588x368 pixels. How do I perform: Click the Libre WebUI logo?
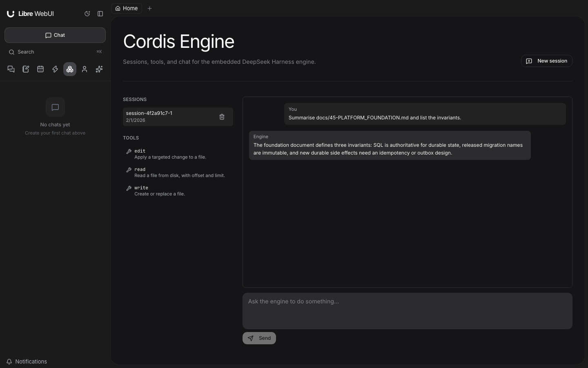point(30,13)
